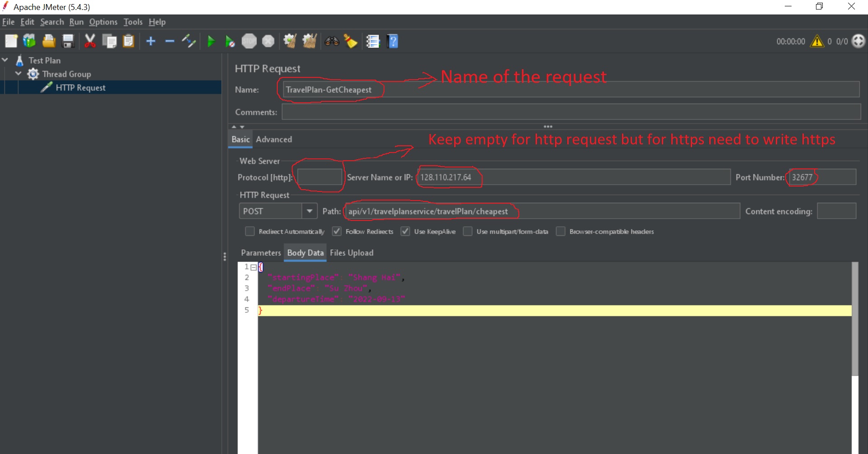
Task: Click the thread activity icon at toolbar end
Action: click(858, 41)
